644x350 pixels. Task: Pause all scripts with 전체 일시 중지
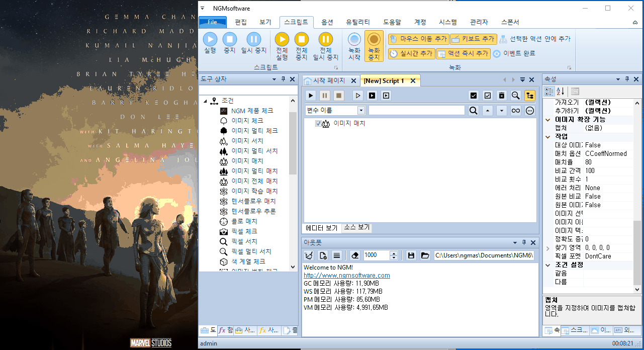point(326,46)
